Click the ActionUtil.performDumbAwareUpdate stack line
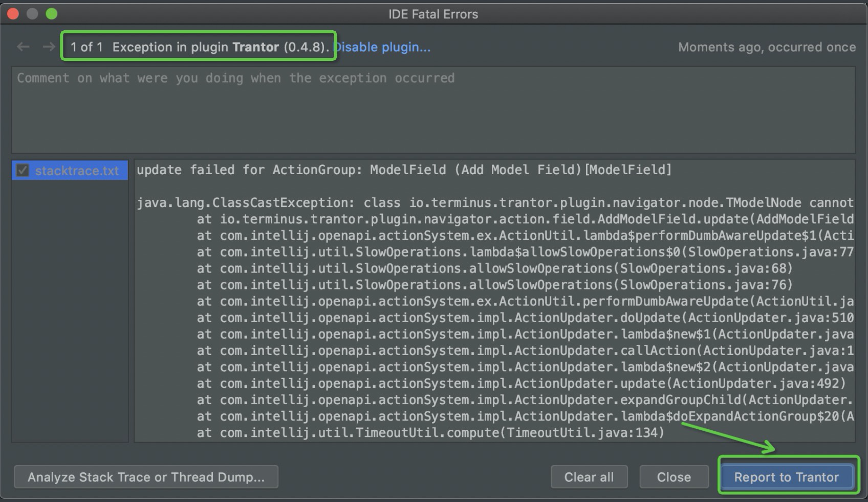This screenshot has height=502, width=868. coord(525,301)
